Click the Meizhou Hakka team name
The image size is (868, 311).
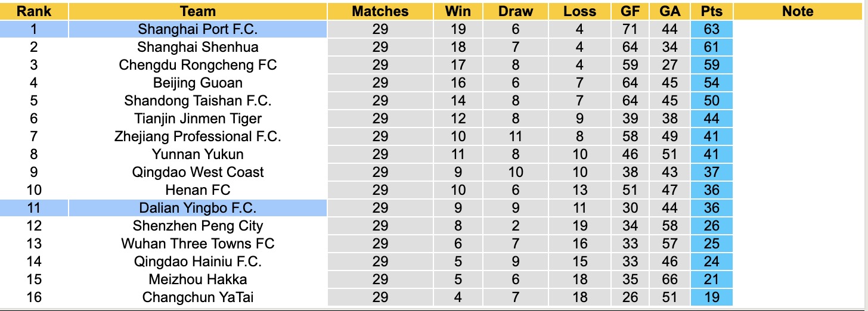coord(198,279)
